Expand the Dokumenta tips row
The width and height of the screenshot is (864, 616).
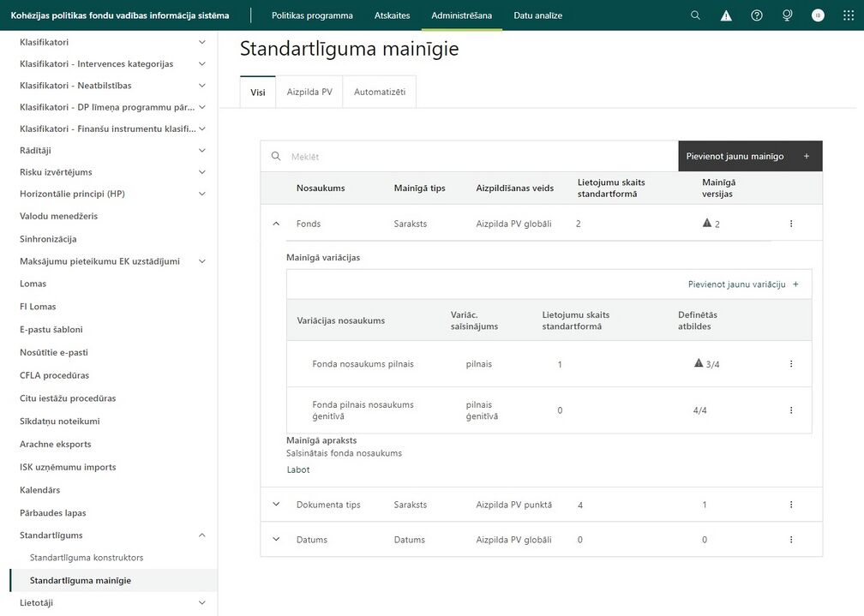[x=276, y=504]
